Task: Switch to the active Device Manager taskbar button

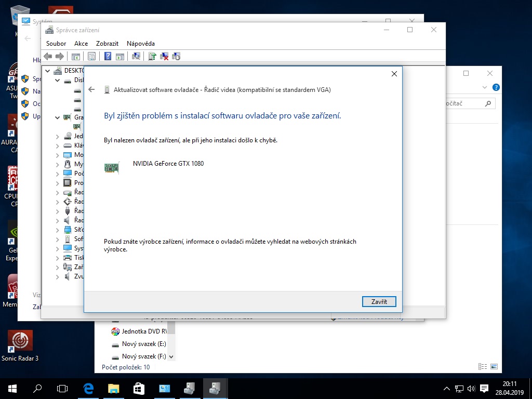Action: click(x=215, y=389)
